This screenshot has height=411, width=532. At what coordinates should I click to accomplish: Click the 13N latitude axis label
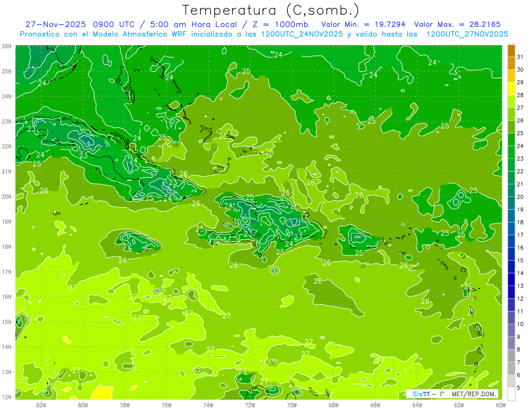tap(6, 372)
